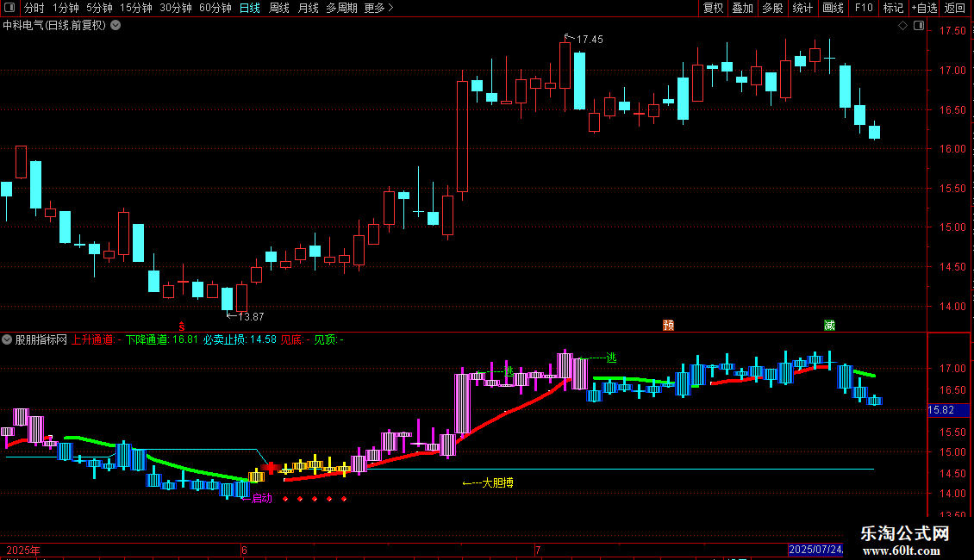
Task: Switch to 周线 weekly chart
Action: 279,8
